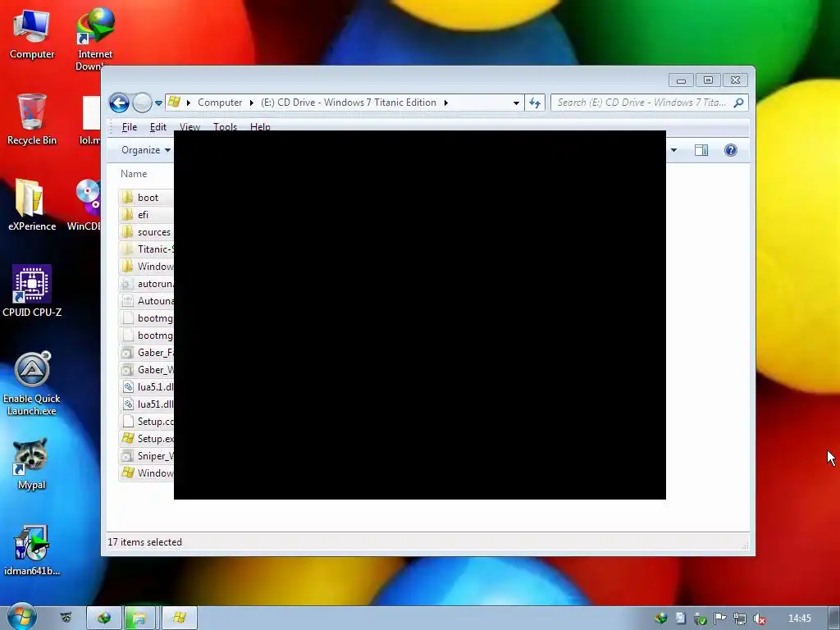Expand the arrow after Computer in address bar
The width and height of the screenshot is (840, 630).
251,103
